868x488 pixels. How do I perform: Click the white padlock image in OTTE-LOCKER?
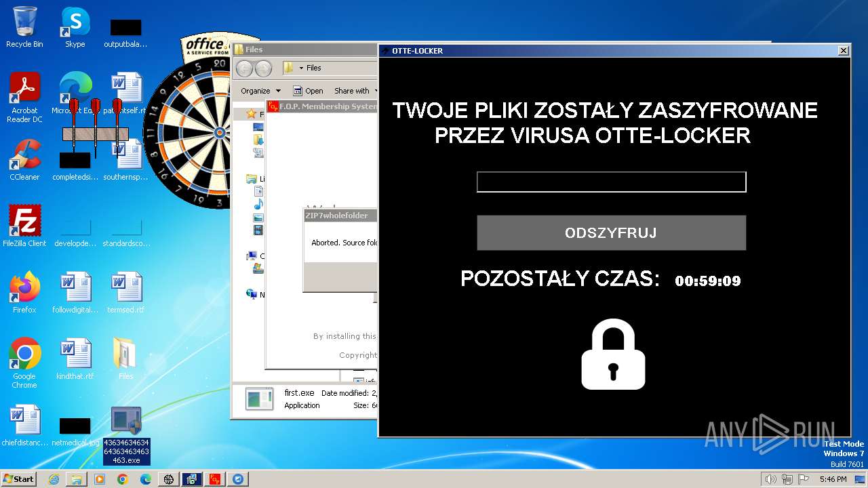[613, 354]
